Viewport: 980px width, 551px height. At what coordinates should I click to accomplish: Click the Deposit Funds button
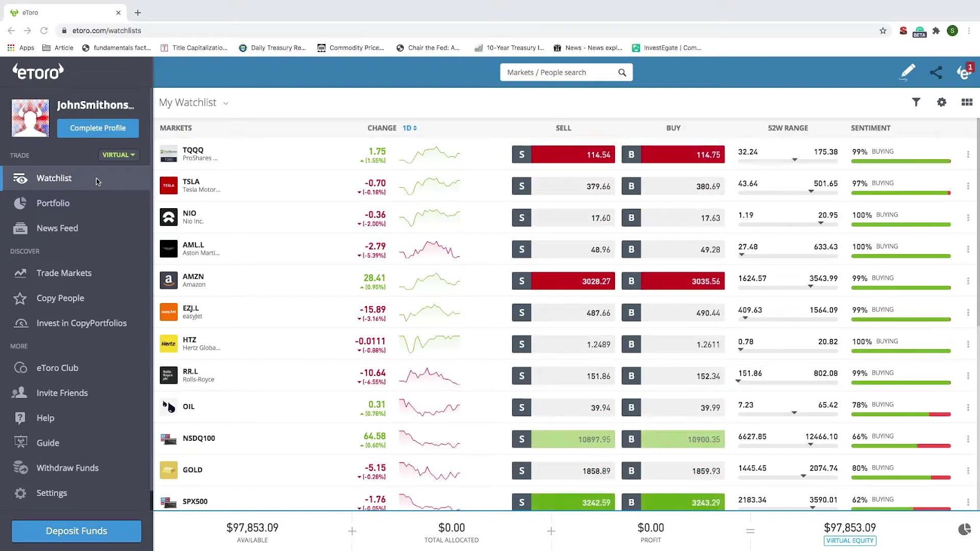(77, 531)
